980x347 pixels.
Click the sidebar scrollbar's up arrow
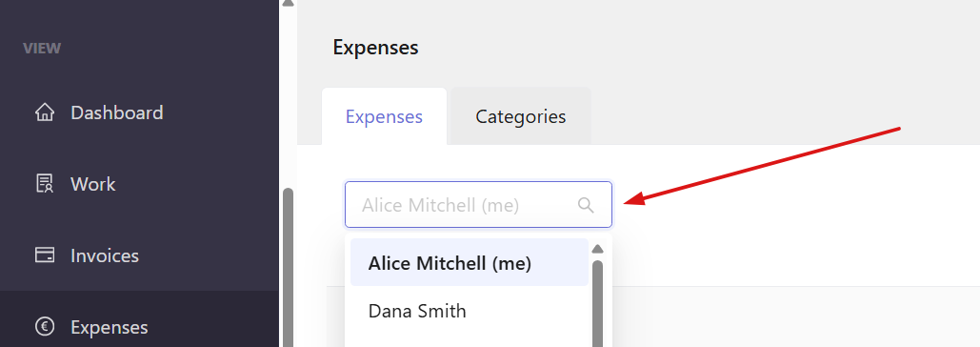coord(288,3)
